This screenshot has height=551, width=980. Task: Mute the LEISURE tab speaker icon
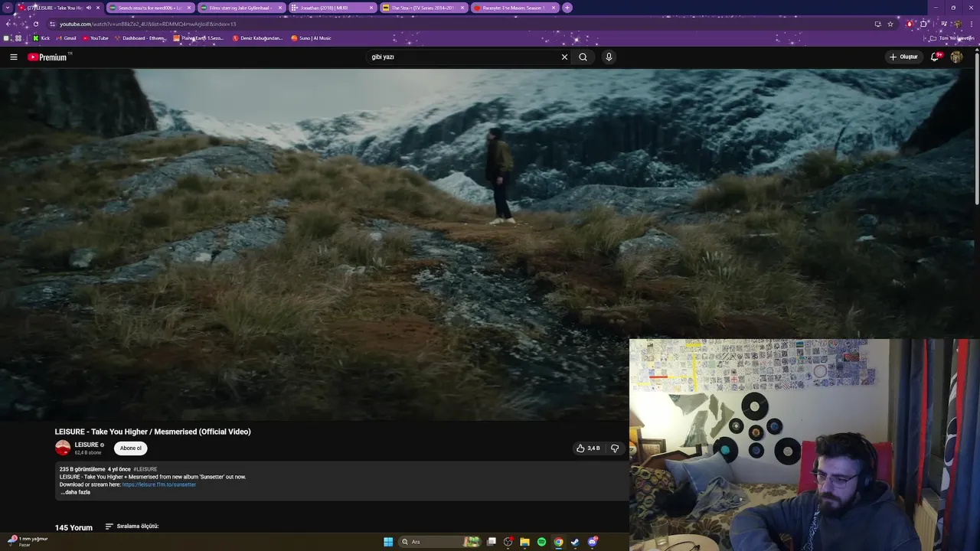coord(89,8)
